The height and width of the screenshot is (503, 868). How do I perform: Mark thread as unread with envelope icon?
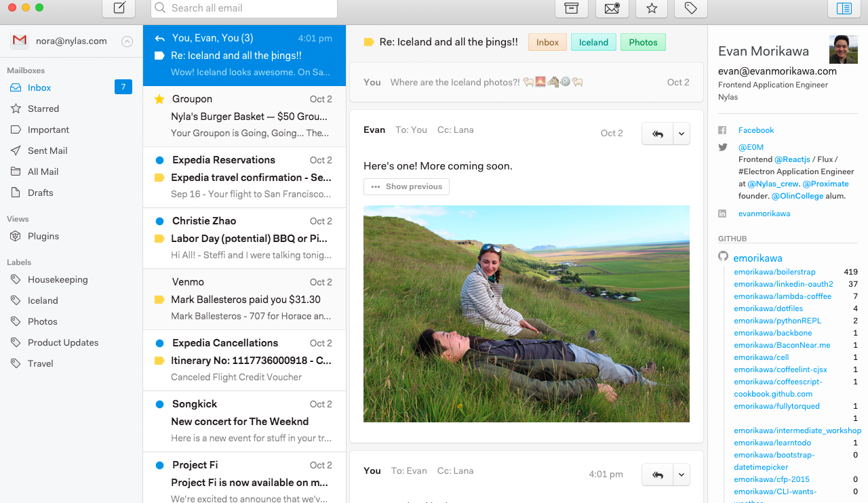(612, 8)
